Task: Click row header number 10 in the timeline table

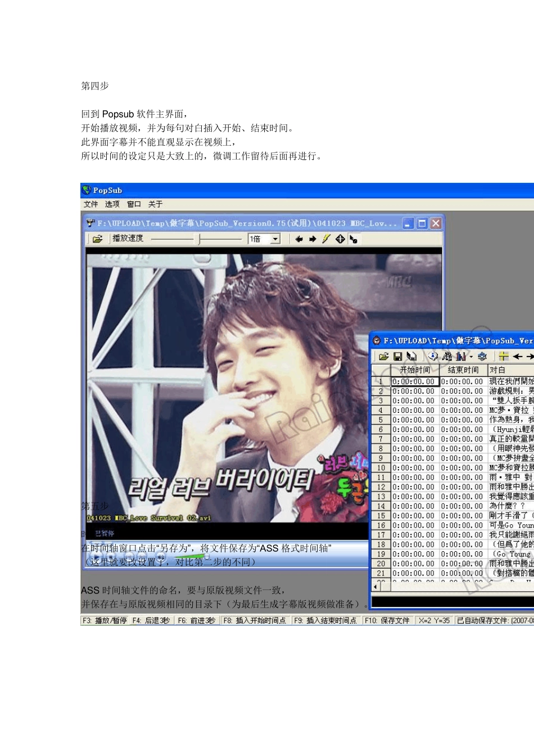Action: [381, 467]
